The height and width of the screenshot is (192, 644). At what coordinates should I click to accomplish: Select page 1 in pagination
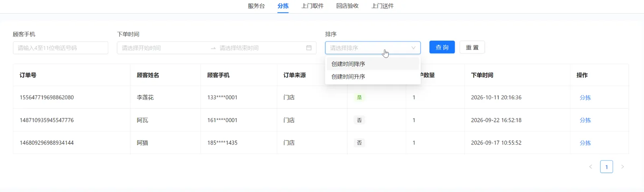[x=607, y=167]
